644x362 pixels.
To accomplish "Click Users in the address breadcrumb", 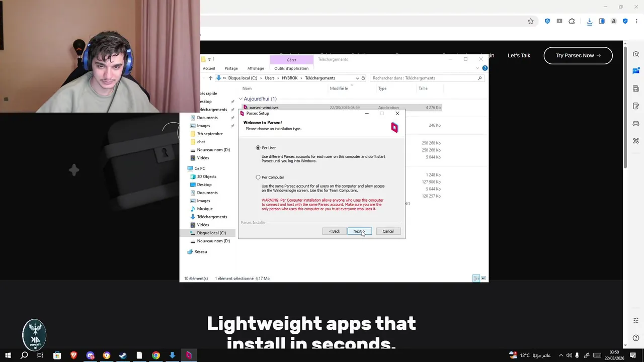I will click(x=270, y=78).
